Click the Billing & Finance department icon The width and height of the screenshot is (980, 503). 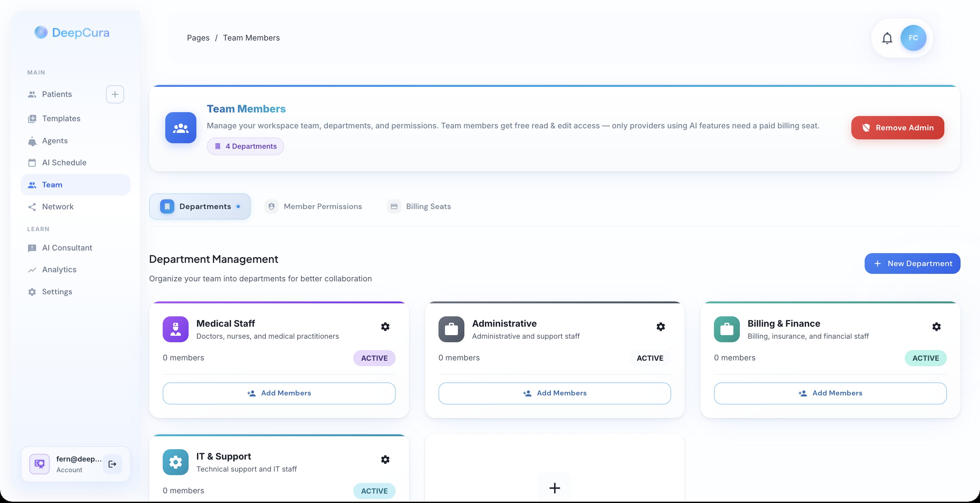click(x=727, y=330)
